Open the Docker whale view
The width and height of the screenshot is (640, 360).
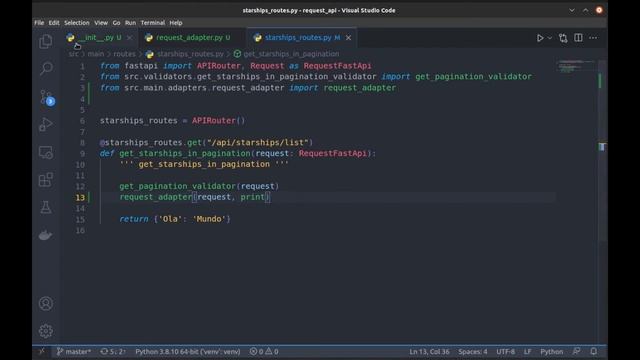pyautogui.click(x=46, y=235)
